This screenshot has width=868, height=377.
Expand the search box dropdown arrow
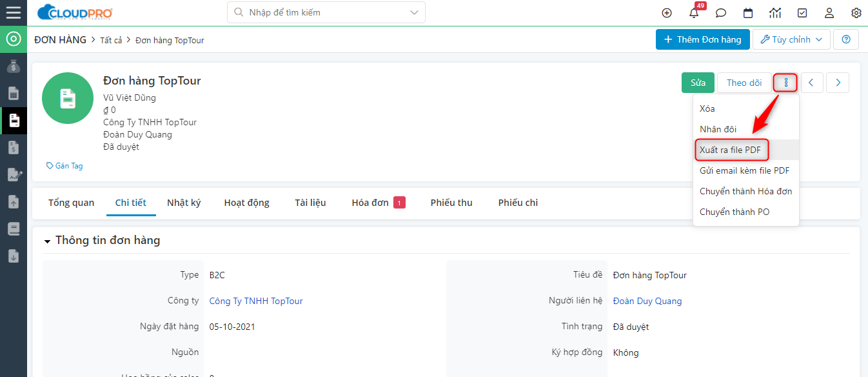(414, 12)
